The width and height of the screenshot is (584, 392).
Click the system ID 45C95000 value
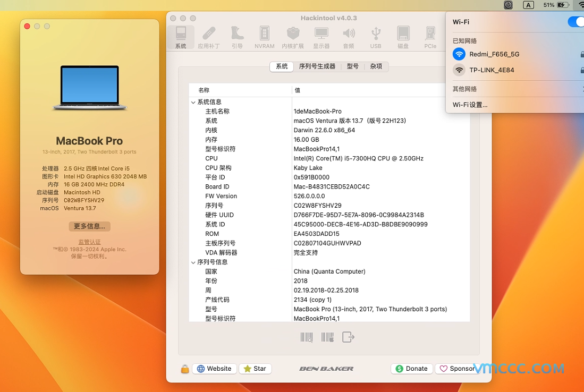coord(360,225)
